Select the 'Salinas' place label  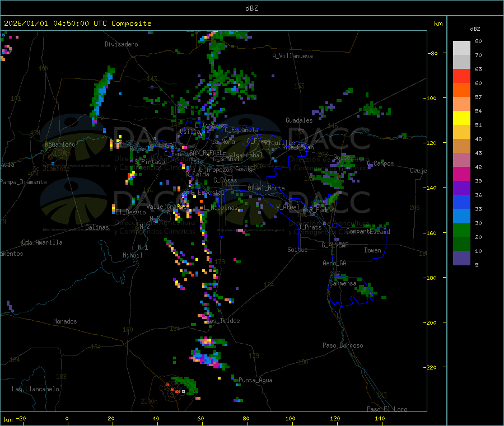[97, 227]
